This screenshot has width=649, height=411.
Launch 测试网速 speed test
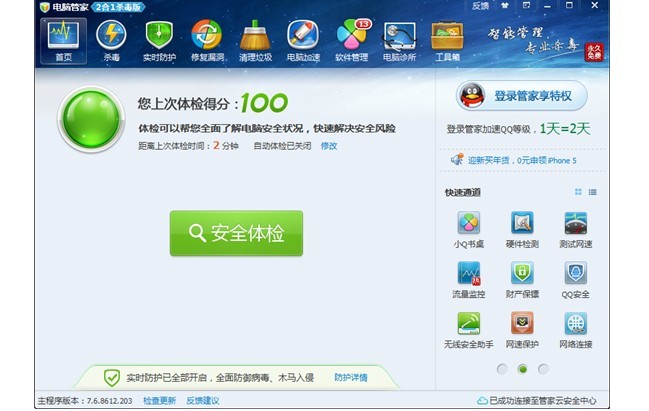click(x=576, y=230)
